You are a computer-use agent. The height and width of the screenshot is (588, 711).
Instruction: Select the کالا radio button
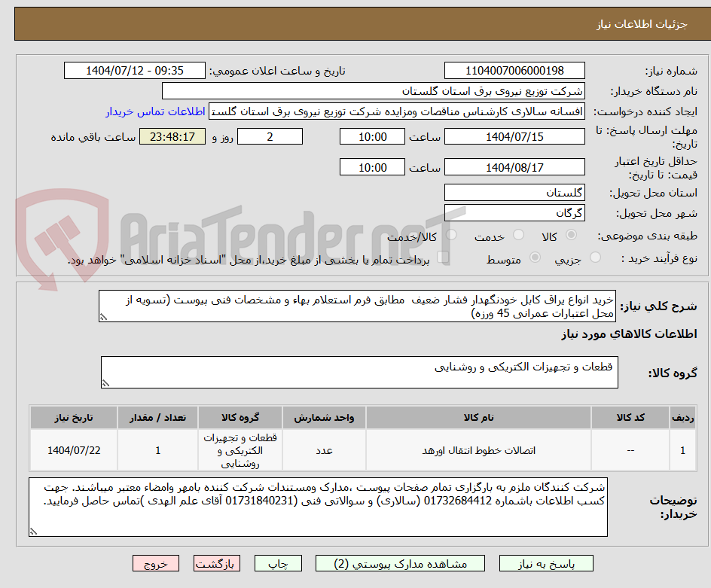(x=571, y=235)
